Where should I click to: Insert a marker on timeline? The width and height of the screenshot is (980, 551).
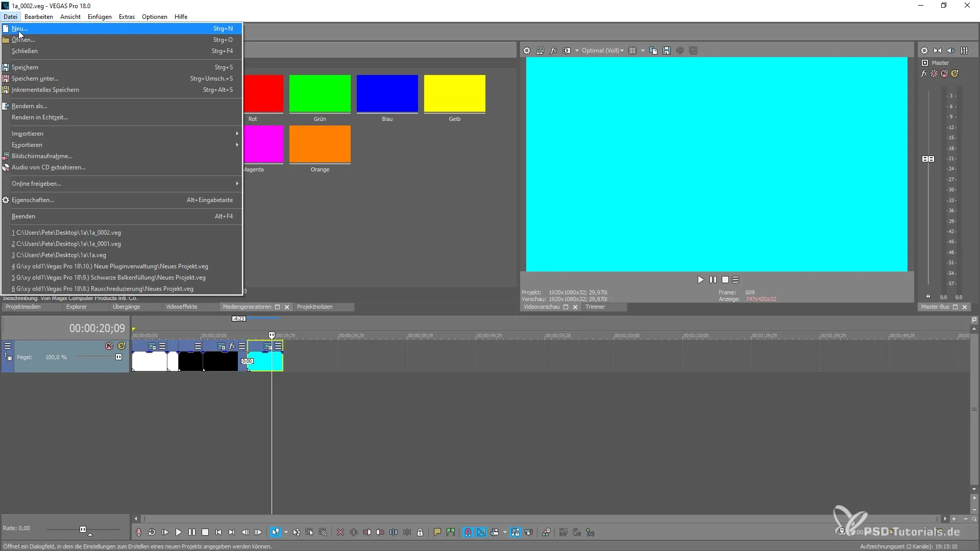pyautogui.click(x=437, y=532)
